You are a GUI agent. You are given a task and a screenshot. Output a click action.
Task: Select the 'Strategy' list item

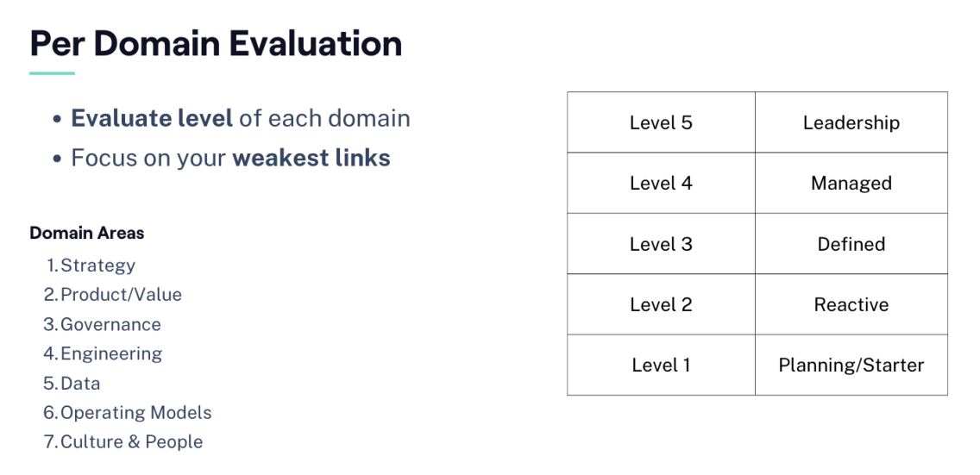pos(97,266)
